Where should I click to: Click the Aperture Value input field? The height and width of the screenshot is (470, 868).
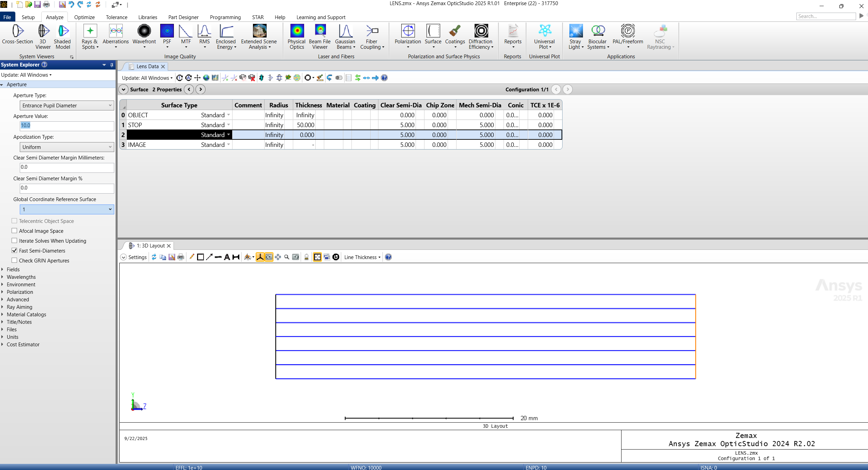tap(67, 125)
